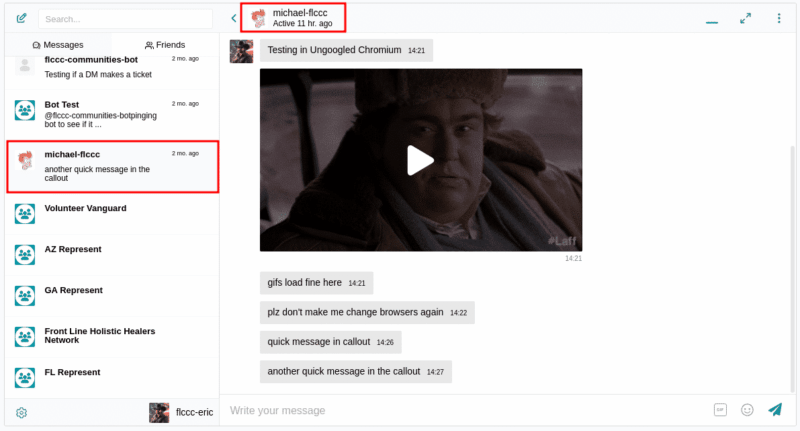This screenshot has width=800, height=431.
Task: Select the michael-flccc conversation in list
Action: tap(112, 167)
